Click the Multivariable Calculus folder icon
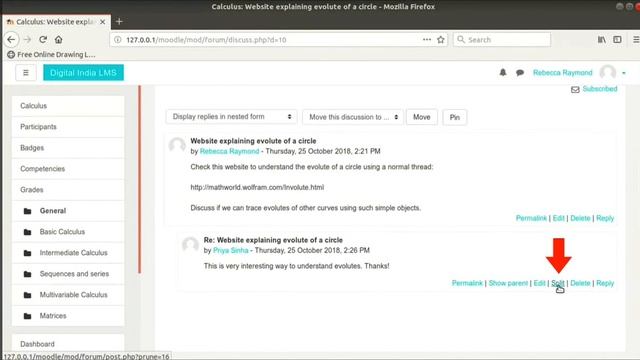Screen dimensions: 640x360 pyautogui.click(x=27, y=295)
